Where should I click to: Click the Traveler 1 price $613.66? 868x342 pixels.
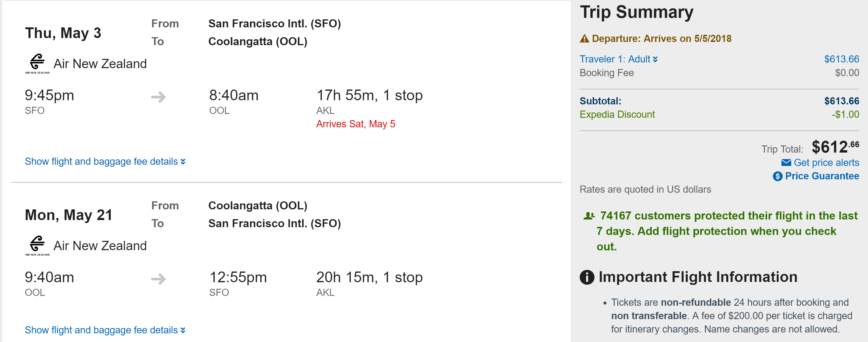point(841,59)
